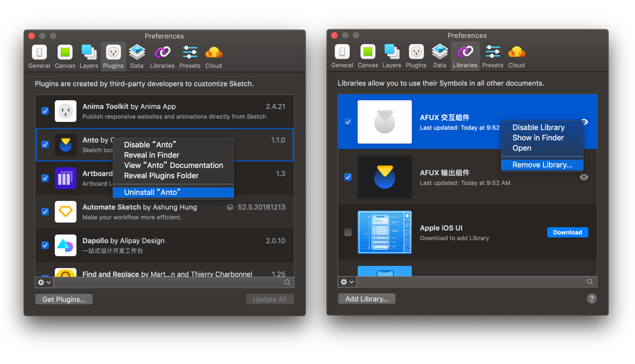Viewport: 635px width, 364px height.
Task: Open Layers tab in left Preferences window
Action: click(89, 56)
